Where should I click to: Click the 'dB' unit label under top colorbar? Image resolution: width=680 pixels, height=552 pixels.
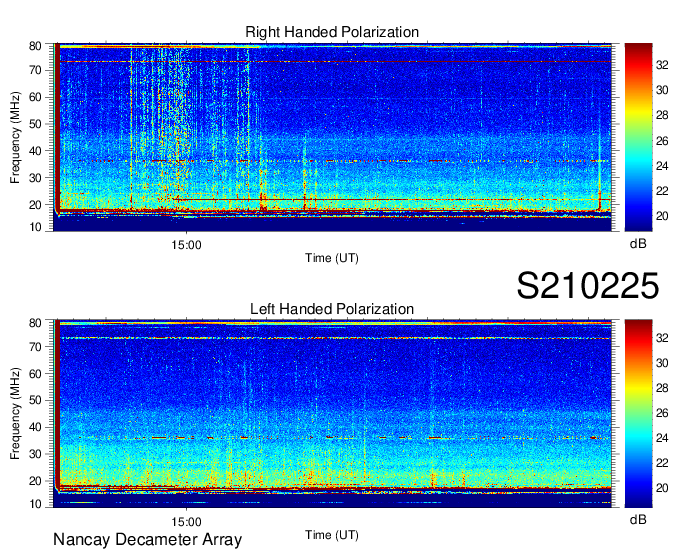click(x=638, y=244)
